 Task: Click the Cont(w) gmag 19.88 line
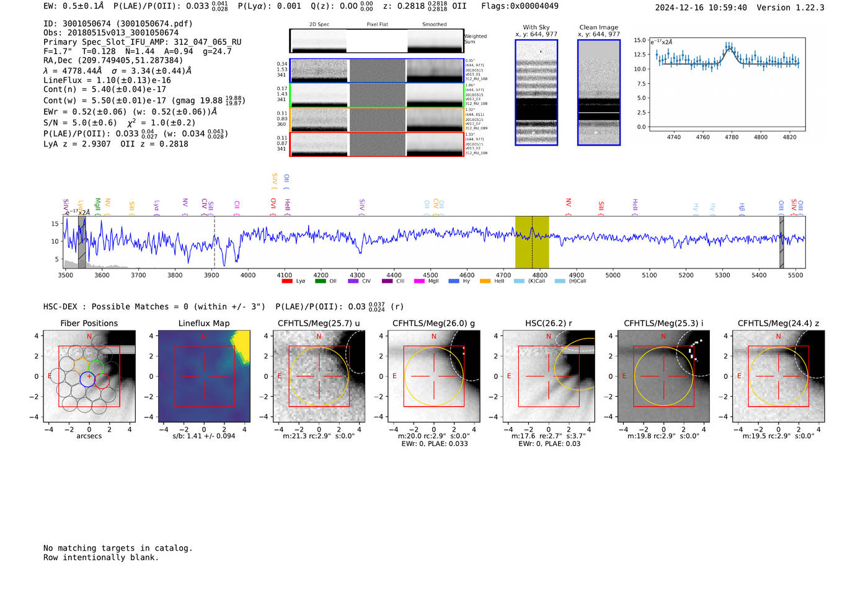(x=144, y=100)
